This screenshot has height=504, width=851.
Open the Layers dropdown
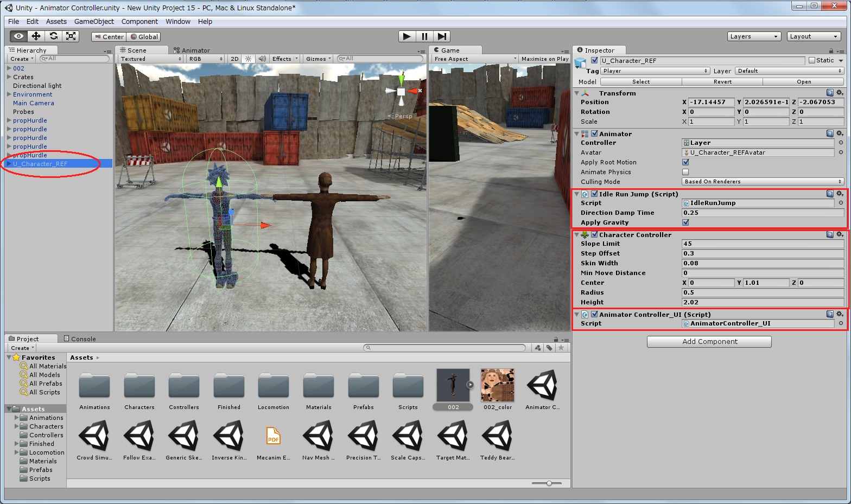pos(754,36)
